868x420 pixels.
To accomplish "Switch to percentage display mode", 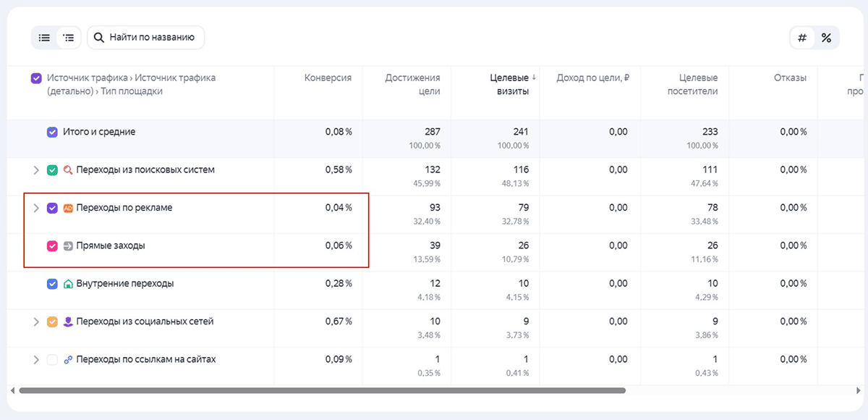I will 826,37.
